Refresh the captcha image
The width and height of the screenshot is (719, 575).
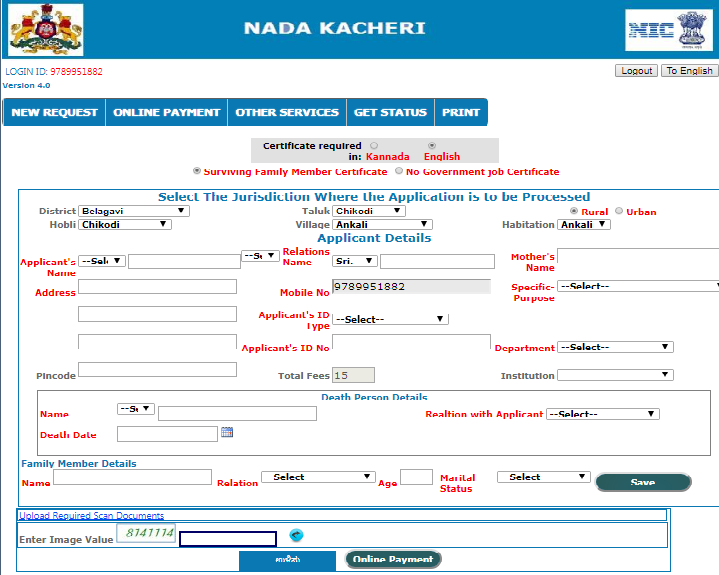(296, 535)
